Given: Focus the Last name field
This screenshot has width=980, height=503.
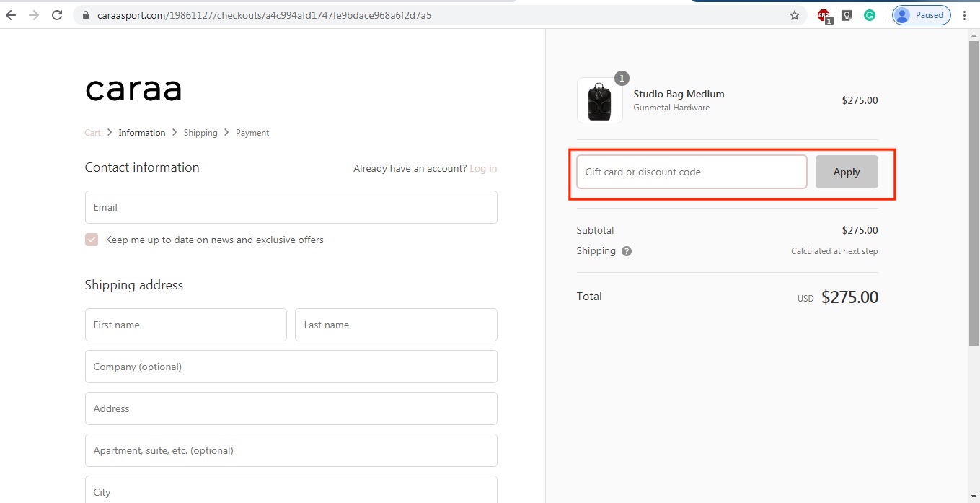Looking at the screenshot, I should point(397,325).
